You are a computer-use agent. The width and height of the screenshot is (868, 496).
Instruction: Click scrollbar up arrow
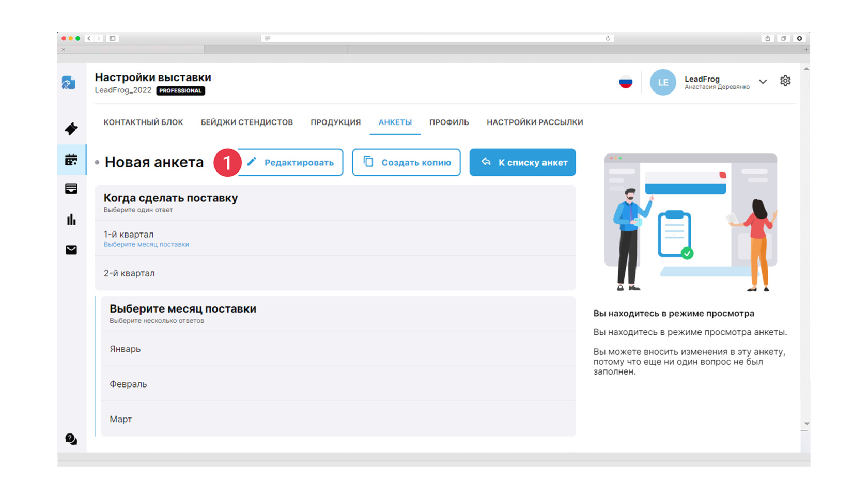[806, 69]
